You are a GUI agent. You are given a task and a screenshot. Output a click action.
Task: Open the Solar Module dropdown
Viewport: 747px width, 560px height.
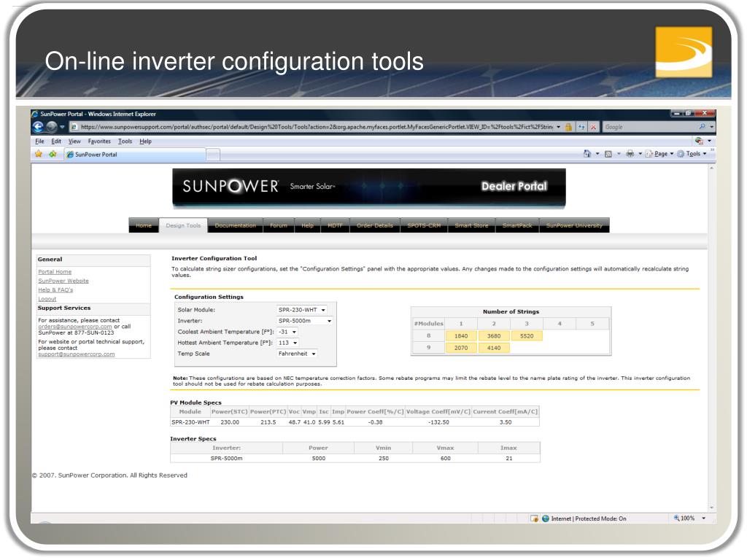pyautogui.click(x=301, y=310)
